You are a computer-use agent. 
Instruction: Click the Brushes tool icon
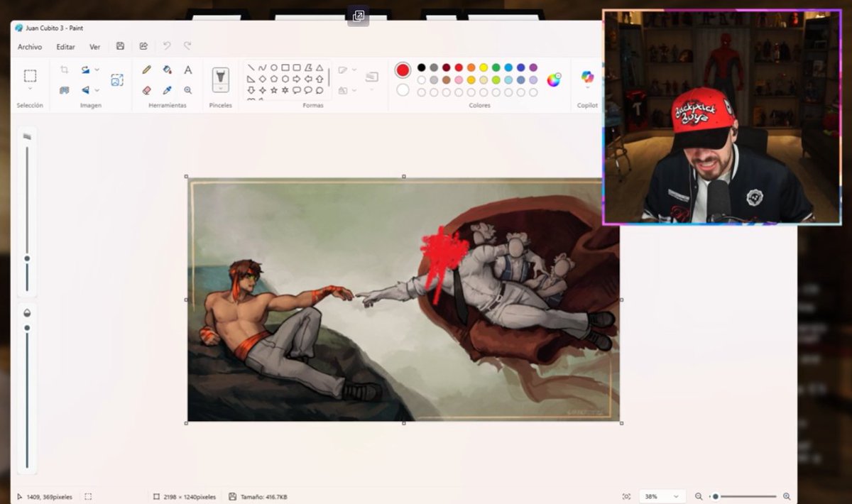[x=221, y=76]
